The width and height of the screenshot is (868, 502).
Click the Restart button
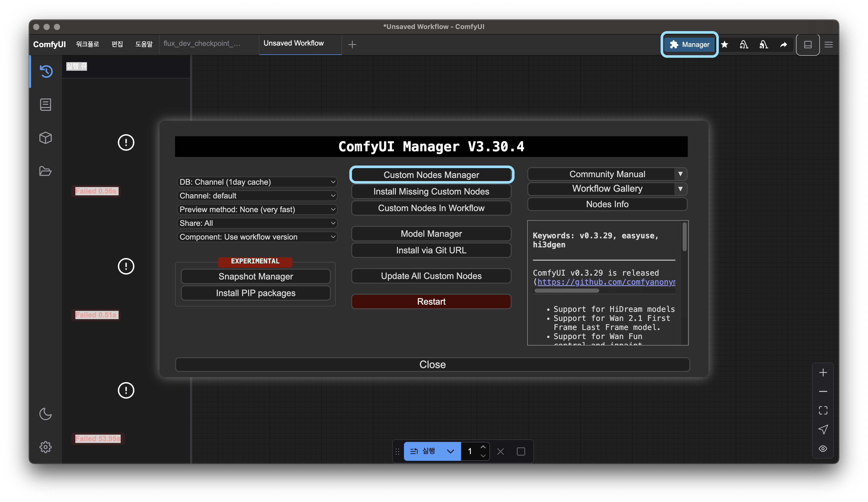pos(431,302)
